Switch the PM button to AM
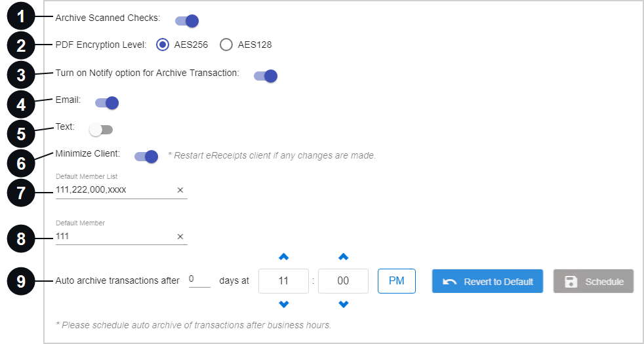 (397, 281)
